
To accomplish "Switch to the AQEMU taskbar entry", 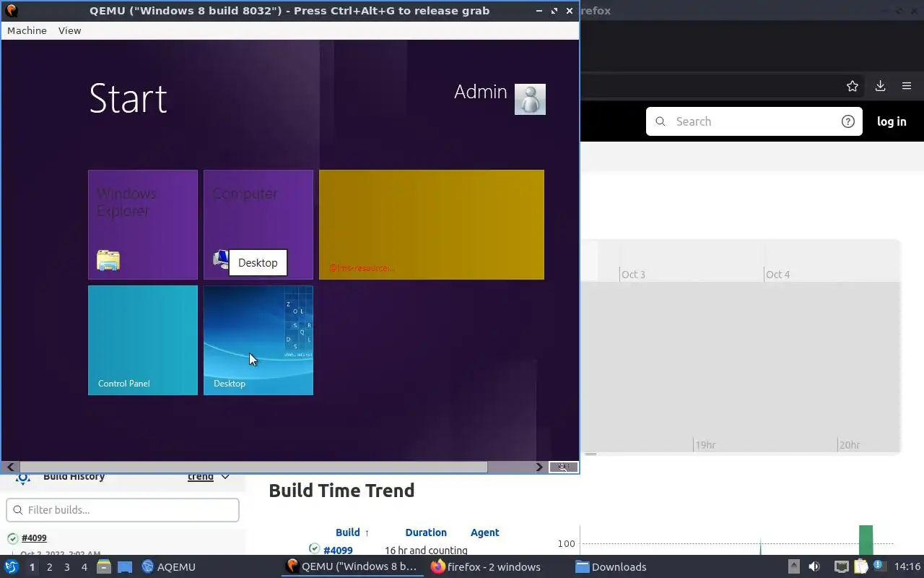I will click(x=168, y=567).
